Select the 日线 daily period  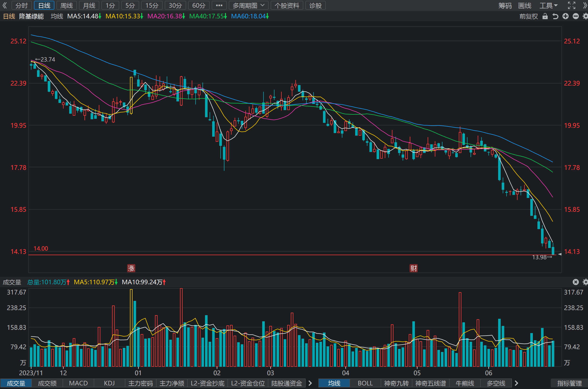pyautogui.click(x=44, y=5)
